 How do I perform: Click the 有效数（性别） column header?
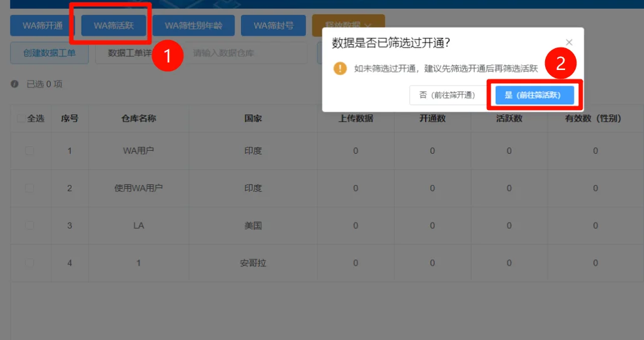(x=596, y=119)
